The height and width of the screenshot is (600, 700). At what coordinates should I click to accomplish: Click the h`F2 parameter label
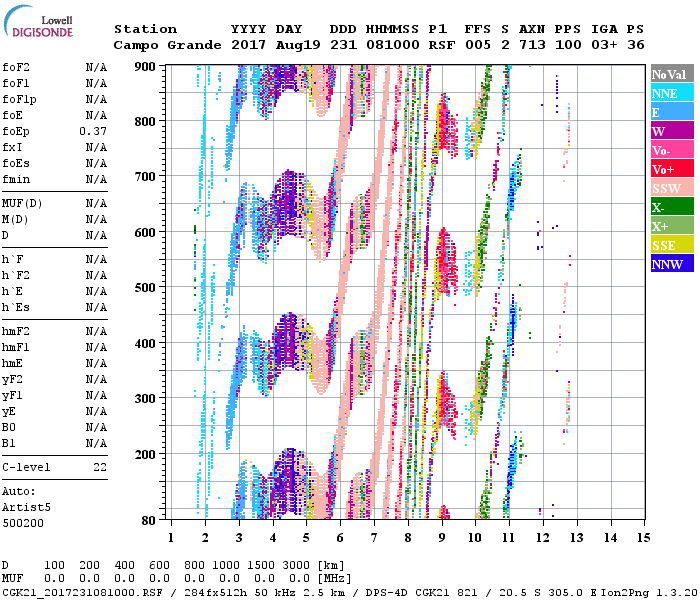coord(16,275)
